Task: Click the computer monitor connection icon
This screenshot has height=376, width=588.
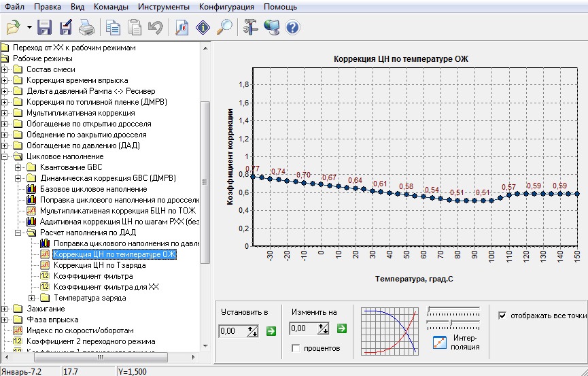Action: pyautogui.click(x=271, y=27)
